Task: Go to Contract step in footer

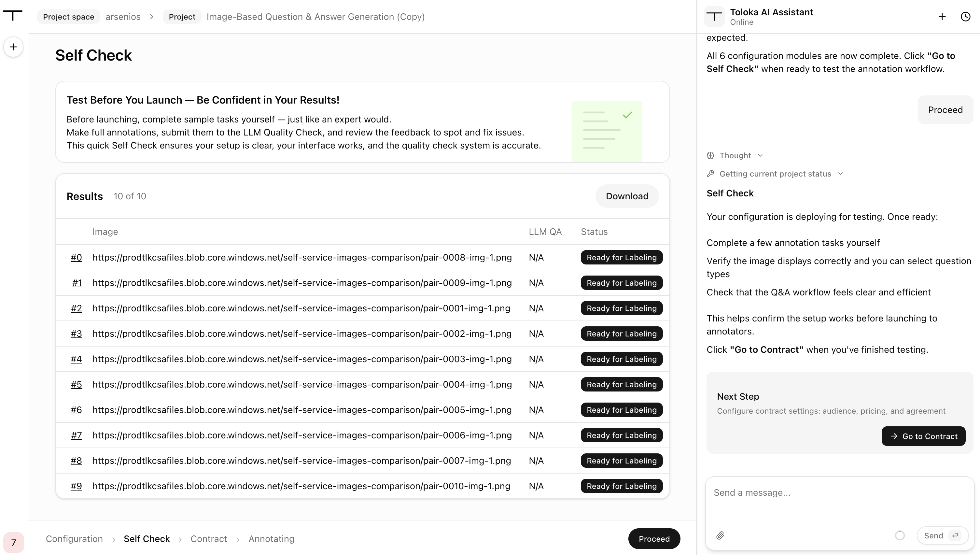Action: point(209,539)
